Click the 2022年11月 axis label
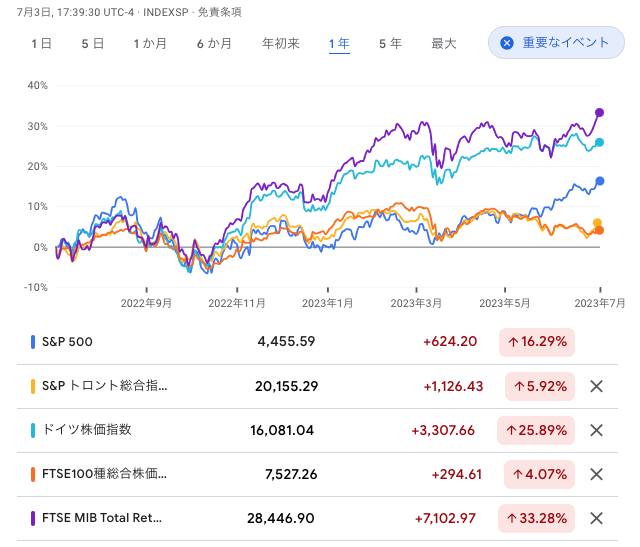Viewport: 640px width, 547px height. (x=237, y=303)
